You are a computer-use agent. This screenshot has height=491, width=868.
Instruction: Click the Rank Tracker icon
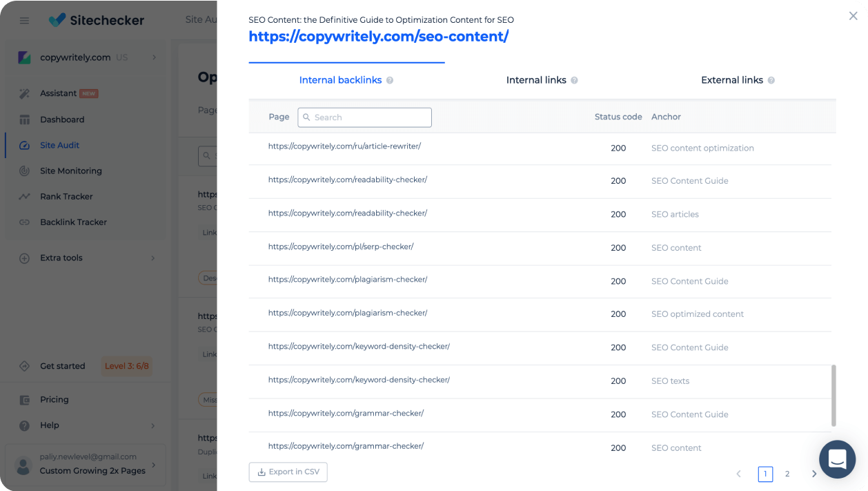point(25,196)
